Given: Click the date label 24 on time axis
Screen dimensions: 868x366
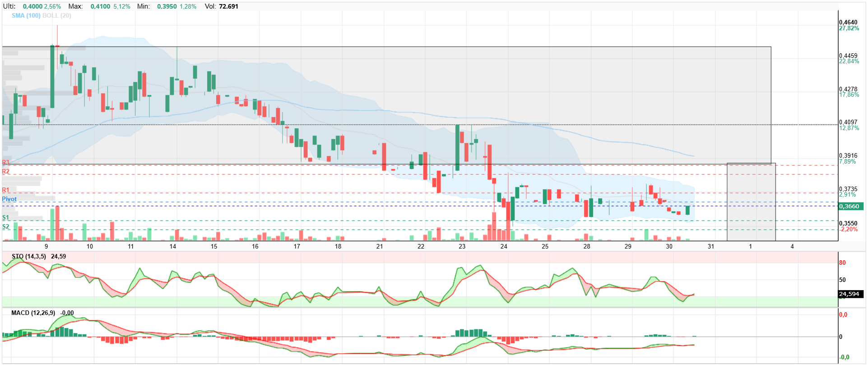Looking at the screenshot, I should 504,246.
